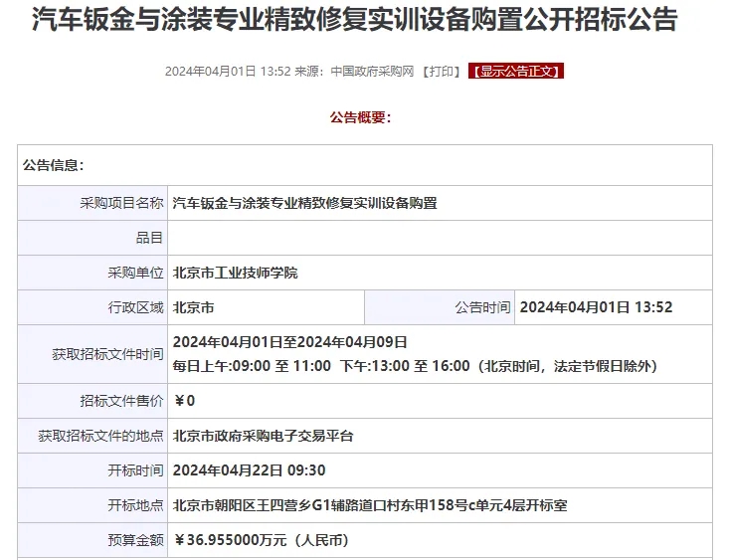Image resolution: width=729 pixels, height=560 pixels.
Task: Click the 2024年04月01日 13:52 date under title
Action: (x=227, y=71)
